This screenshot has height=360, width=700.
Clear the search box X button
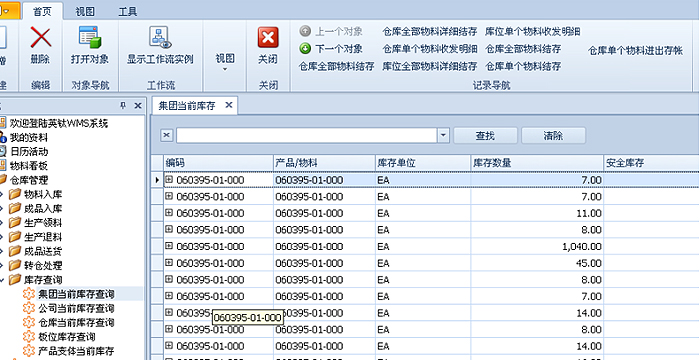coord(167,135)
